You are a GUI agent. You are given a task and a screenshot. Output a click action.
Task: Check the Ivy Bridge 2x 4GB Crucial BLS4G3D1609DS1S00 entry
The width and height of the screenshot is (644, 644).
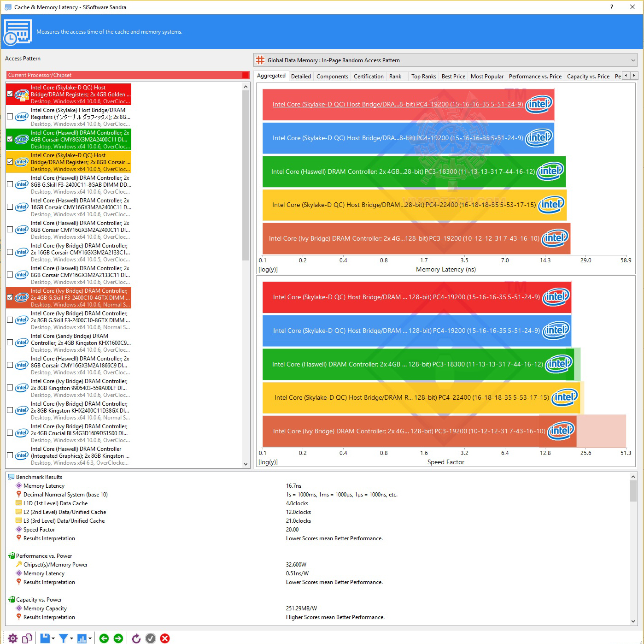10,433
